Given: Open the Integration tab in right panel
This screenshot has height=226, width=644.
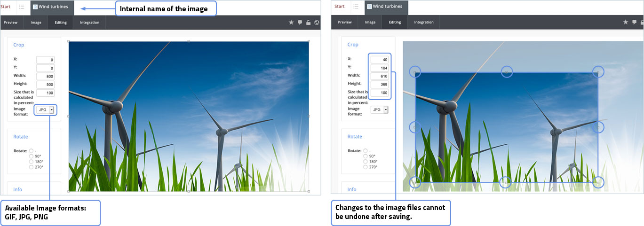Looking at the screenshot, I should click(424, 22).
